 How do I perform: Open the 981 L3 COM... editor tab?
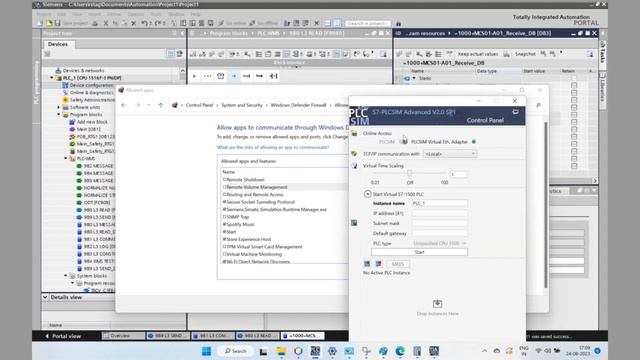coord(213,336)
